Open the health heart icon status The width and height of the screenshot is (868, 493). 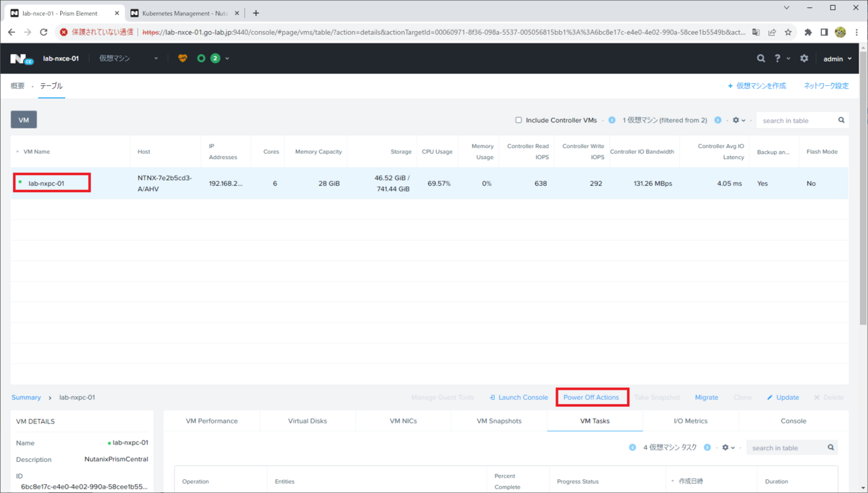click(182, 58)
